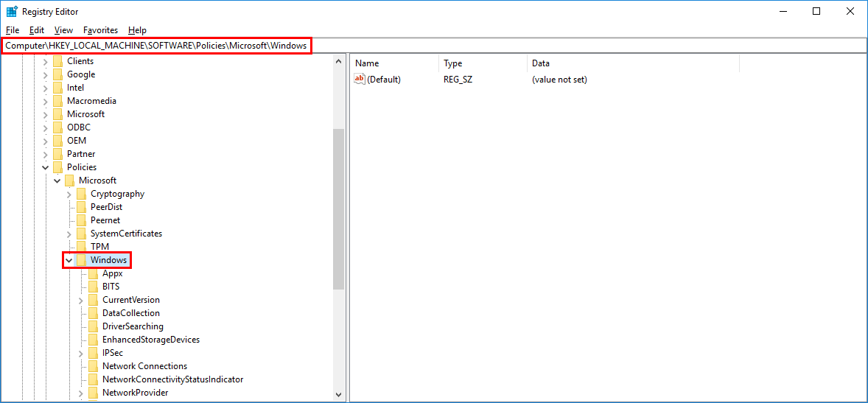Click the Appx folder icon
This screenshot has width=868, height=403.
[92, 273]
